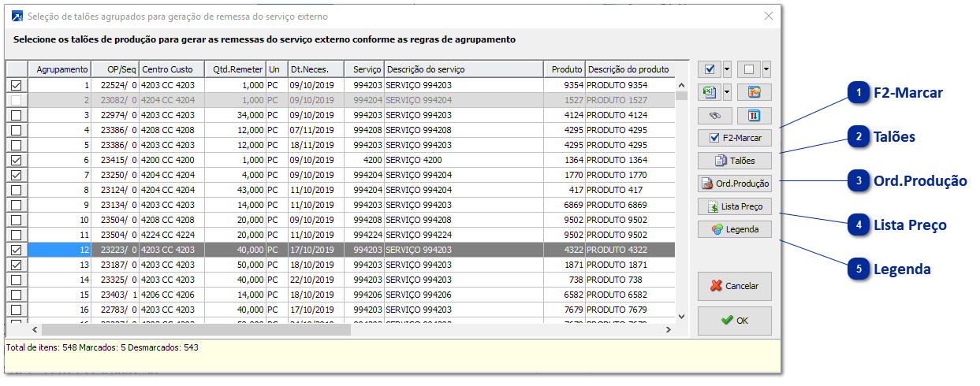Click the F2-Marcar button
This screenshot has height=386, width=980.
click(734, 138)
